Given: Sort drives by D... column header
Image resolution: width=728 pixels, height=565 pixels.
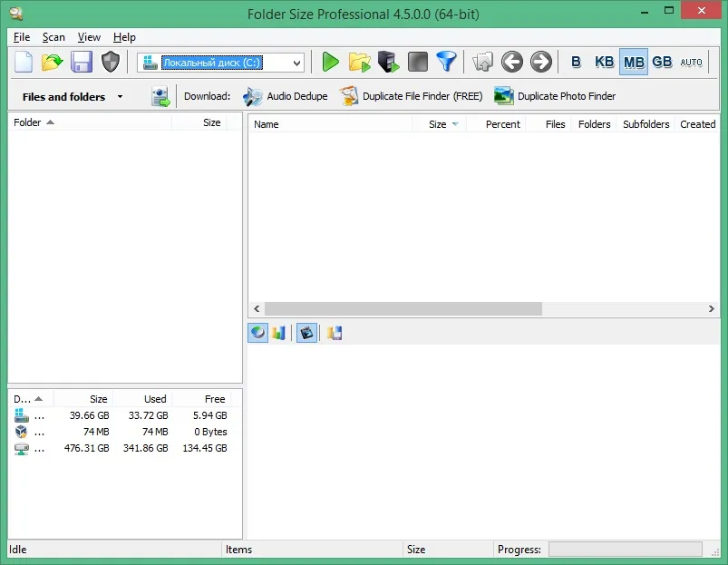Looking at the screenshot, I should pyautogui.click(x=31, y=399).
